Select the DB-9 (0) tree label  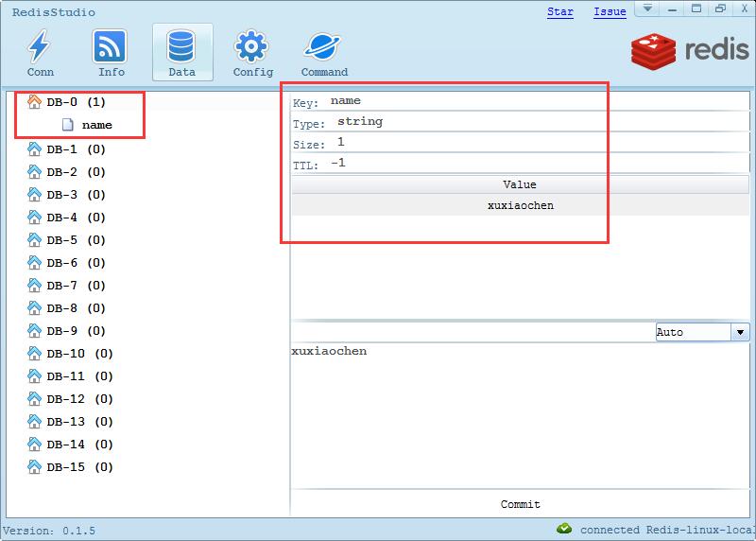click(77, 331)
